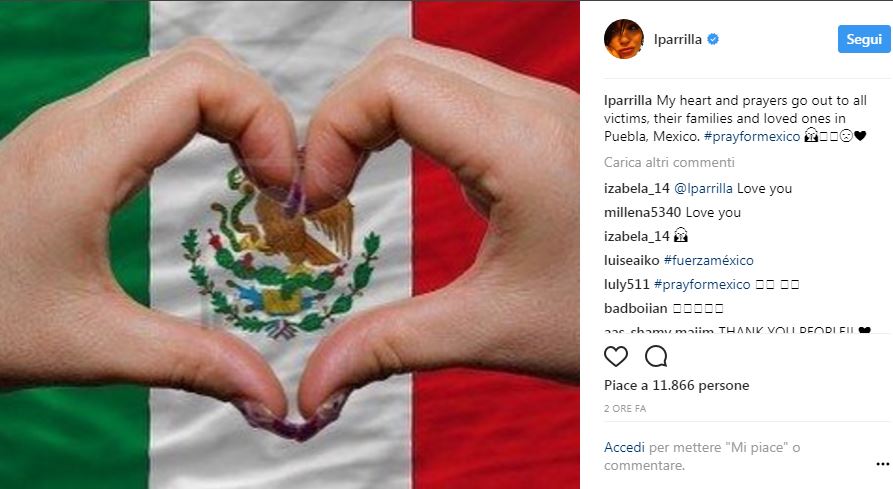Open lparrilla's profile picture avatar

(624, 39)
